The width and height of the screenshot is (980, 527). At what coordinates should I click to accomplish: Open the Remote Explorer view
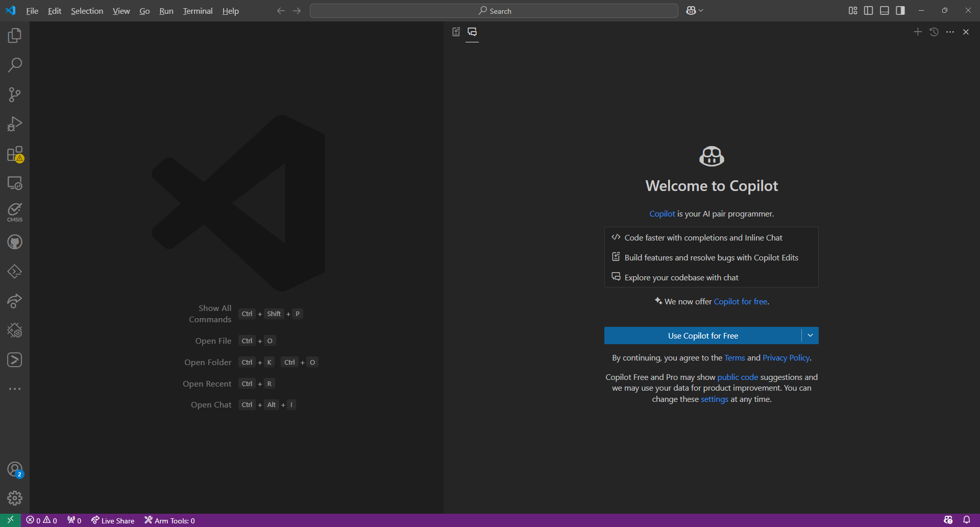coord(15,183)
